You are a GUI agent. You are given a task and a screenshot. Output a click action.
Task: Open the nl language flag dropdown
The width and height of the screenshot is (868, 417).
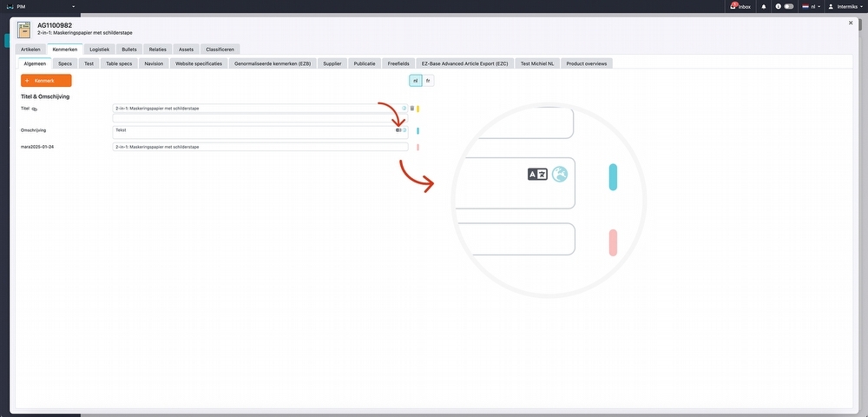pyautogui.click(x=811, y=6)
